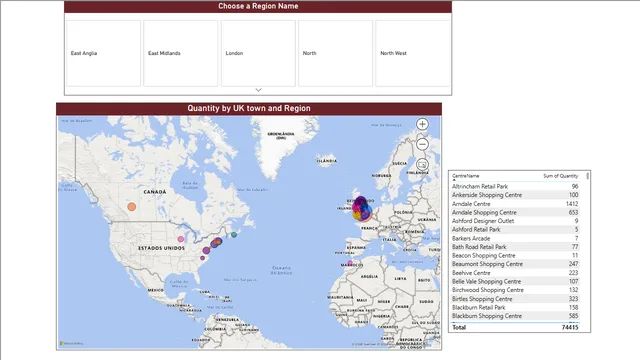This screenshot has width=640, height=360.
Task: Expand the region slicer with the chevron
Action: pos(258,90)
